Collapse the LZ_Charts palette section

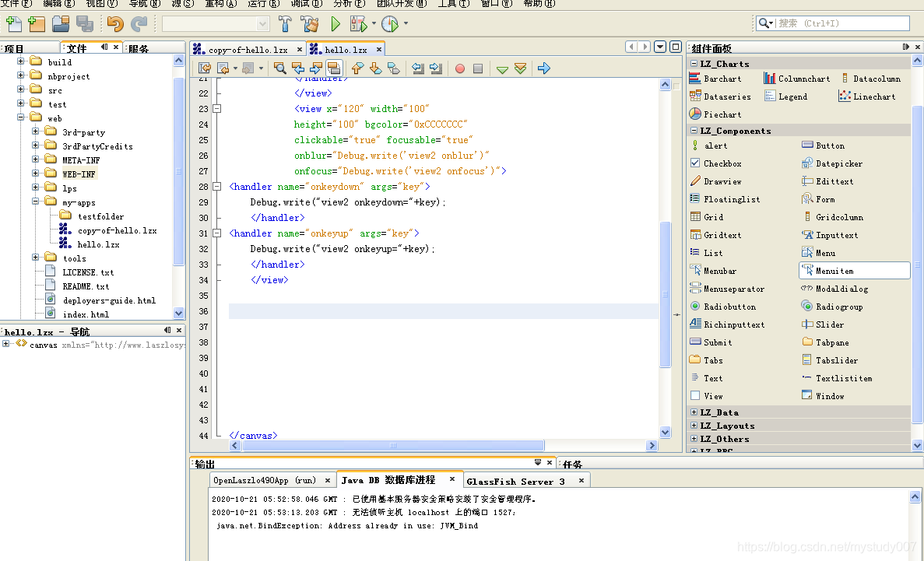694,63
